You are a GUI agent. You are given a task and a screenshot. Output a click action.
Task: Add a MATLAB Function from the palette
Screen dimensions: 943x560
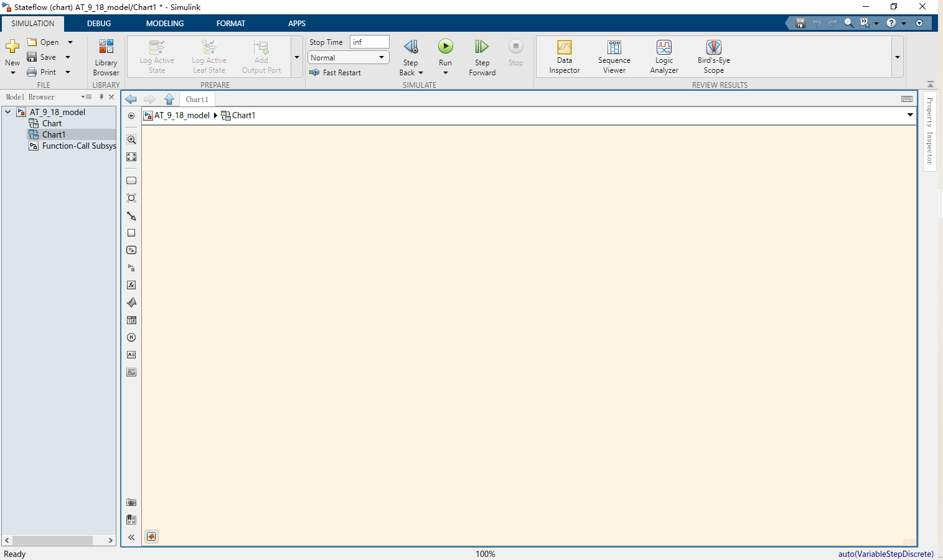131,302
